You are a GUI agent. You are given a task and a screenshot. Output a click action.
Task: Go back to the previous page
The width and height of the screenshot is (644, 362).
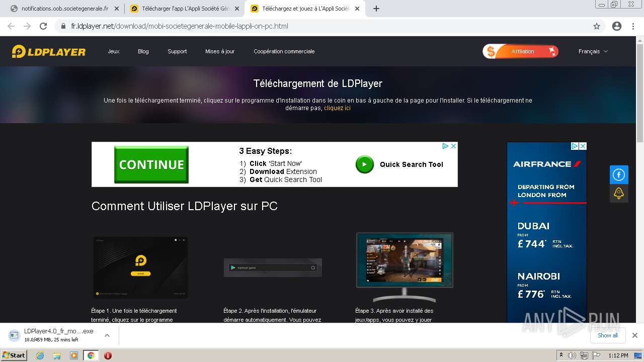tap(11, 26)
